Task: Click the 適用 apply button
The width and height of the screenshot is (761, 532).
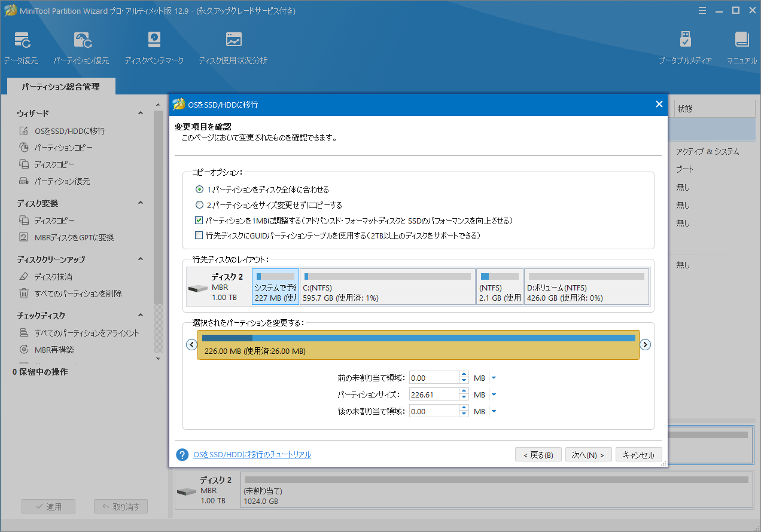Action: 48,506
